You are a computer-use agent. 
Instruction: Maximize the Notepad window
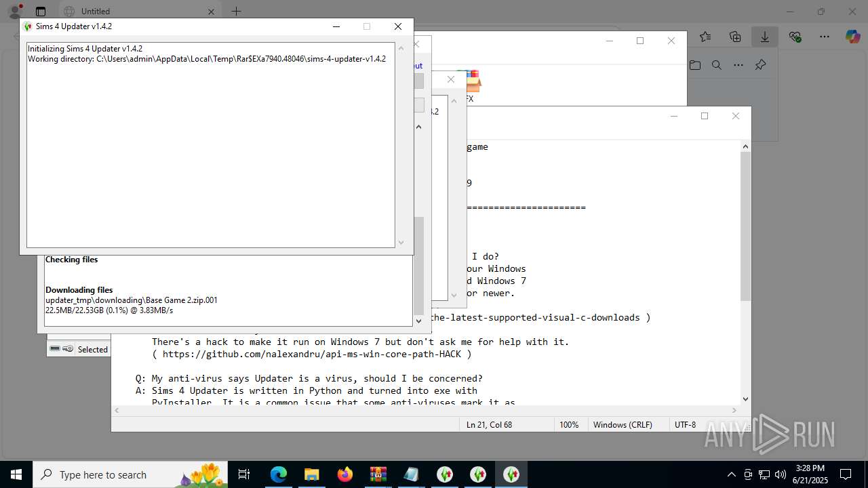[x=705, y=116]
